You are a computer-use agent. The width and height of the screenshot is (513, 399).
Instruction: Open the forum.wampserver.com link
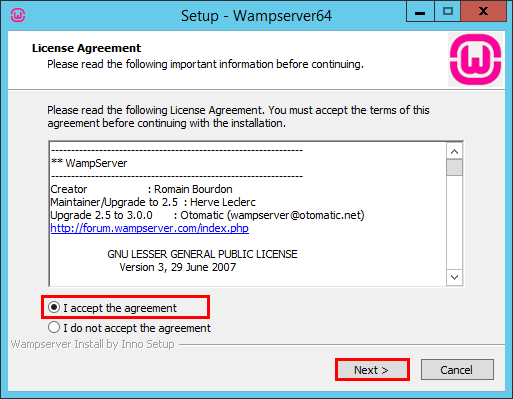coord(150,228)
